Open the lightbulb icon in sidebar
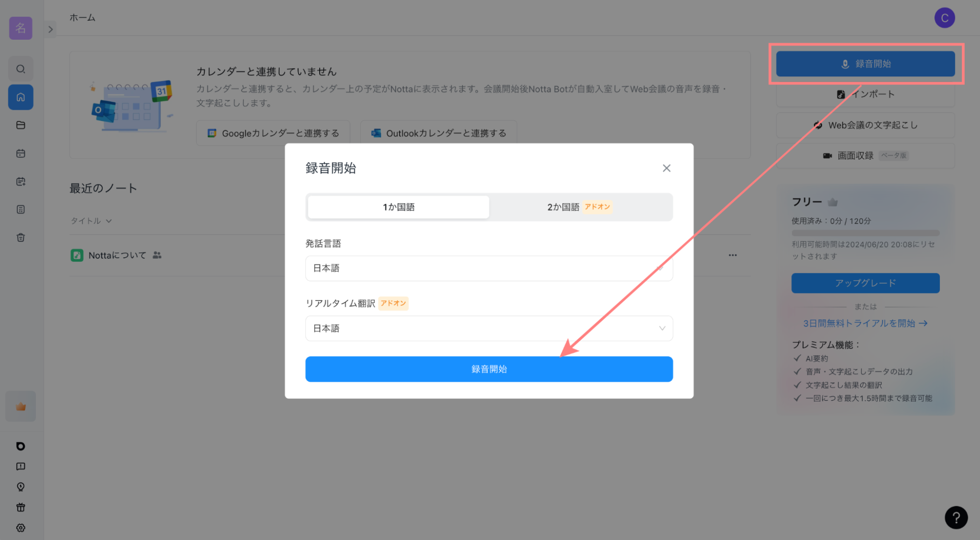Image resolution: width=980 pixels, height=540 pixels. click(21, 487)
